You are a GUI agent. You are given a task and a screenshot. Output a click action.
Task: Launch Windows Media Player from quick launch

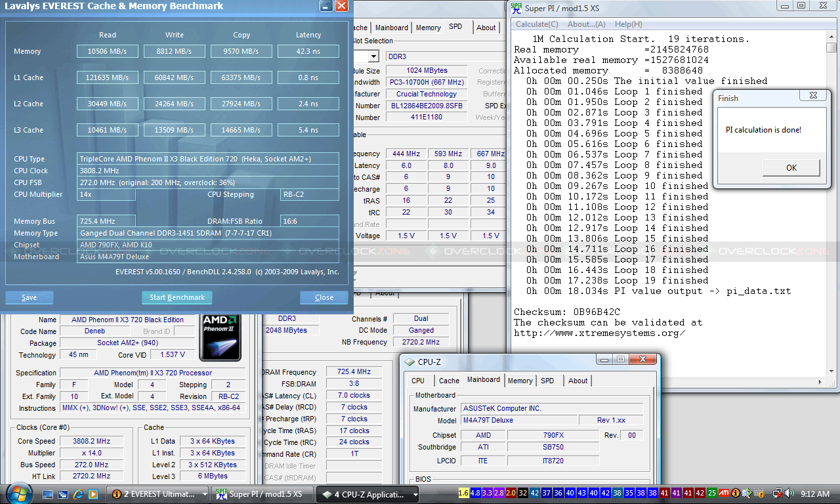pos(93,493)
